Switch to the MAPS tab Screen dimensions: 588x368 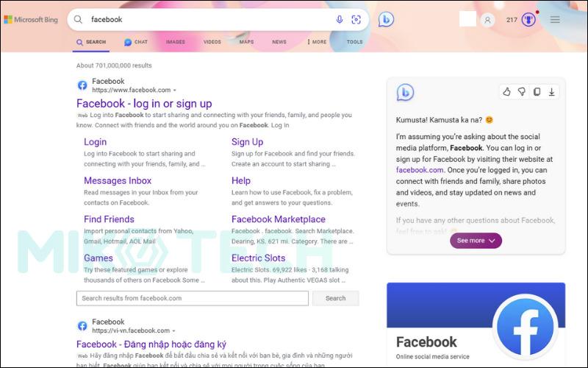(246, 42)
